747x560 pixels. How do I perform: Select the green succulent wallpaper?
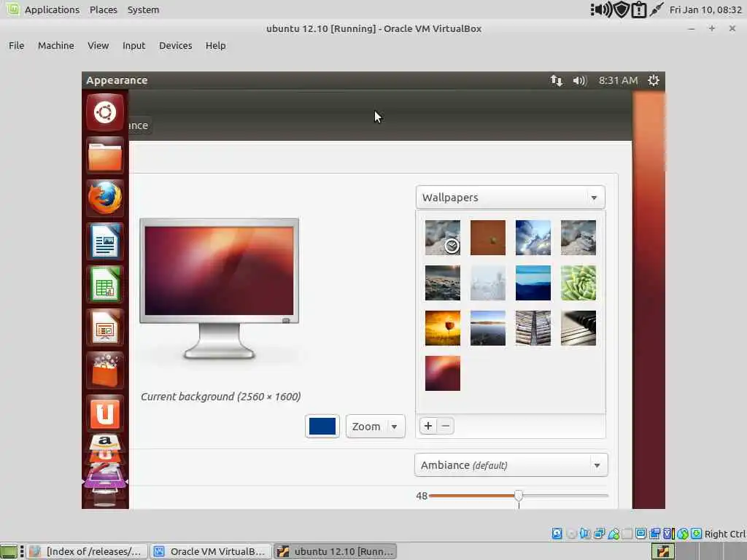click(x=578, y=283)
